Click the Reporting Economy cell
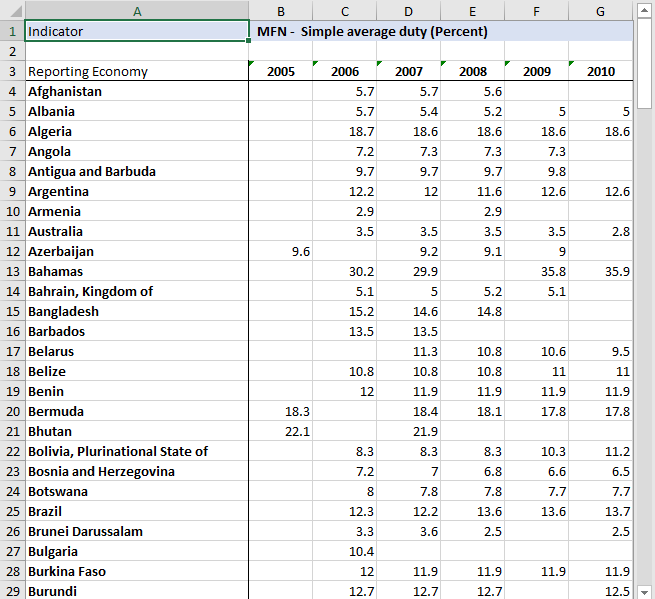The height and width of the screenshot is (599, 655). [x=137, y=71]
